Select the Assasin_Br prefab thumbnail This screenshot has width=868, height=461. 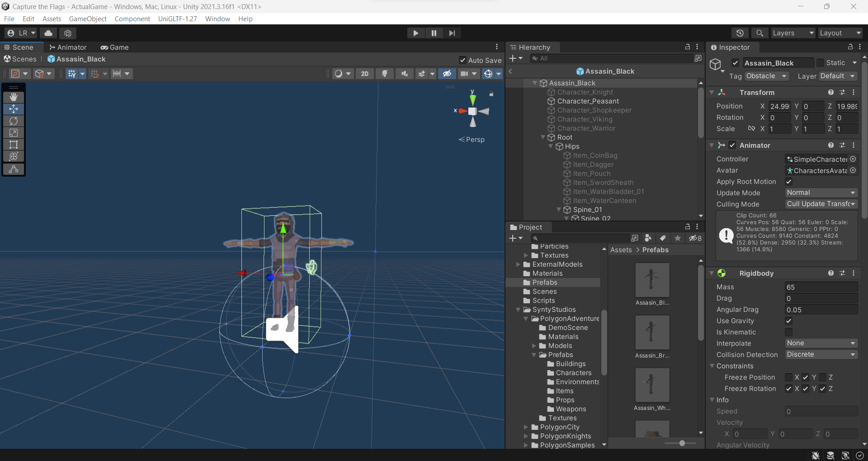[x=652, y=332]
